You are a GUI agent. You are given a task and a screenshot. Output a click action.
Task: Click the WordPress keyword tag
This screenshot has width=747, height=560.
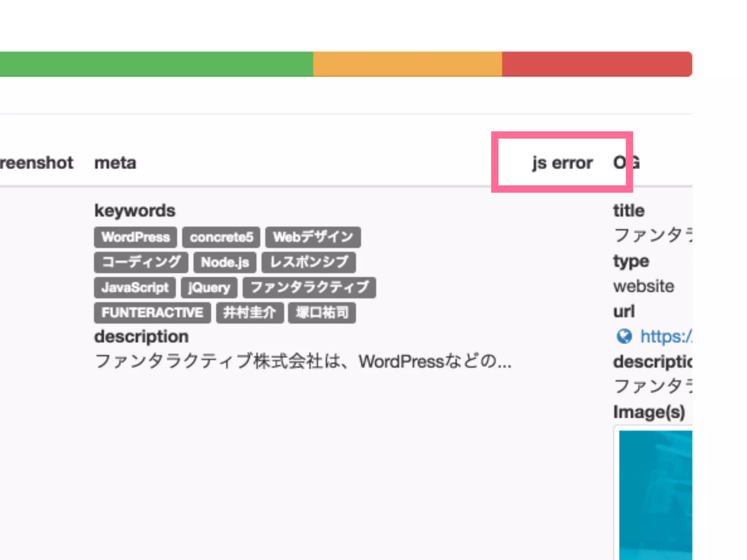pyautogui.click(x=135, y=237)
